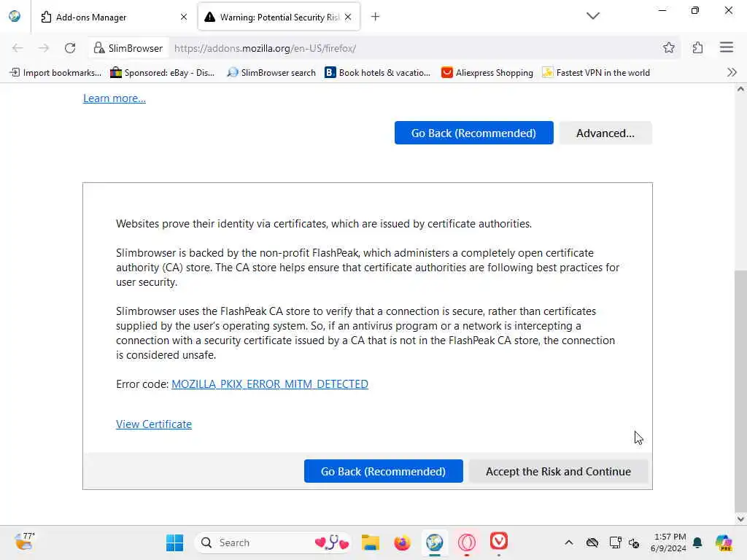Open Sponsored: eBay bookmark
This screenshot has width=747, height=560.
point(163,73)
